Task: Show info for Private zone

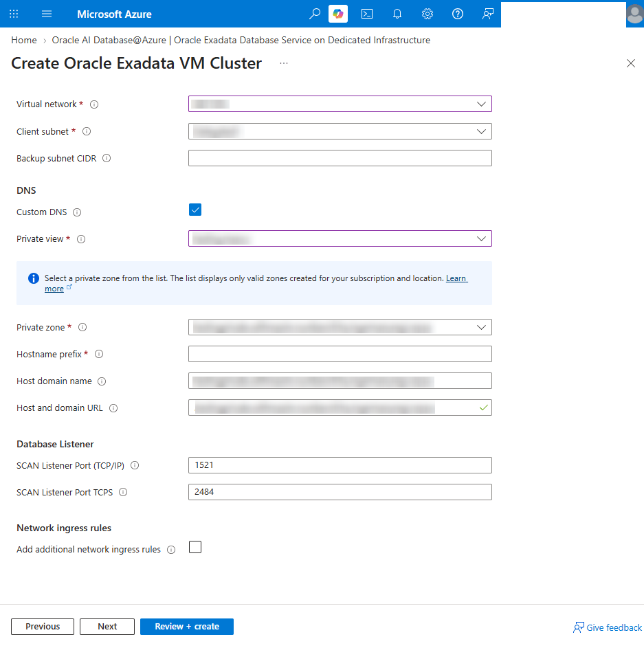Action: tap(82, 327)
